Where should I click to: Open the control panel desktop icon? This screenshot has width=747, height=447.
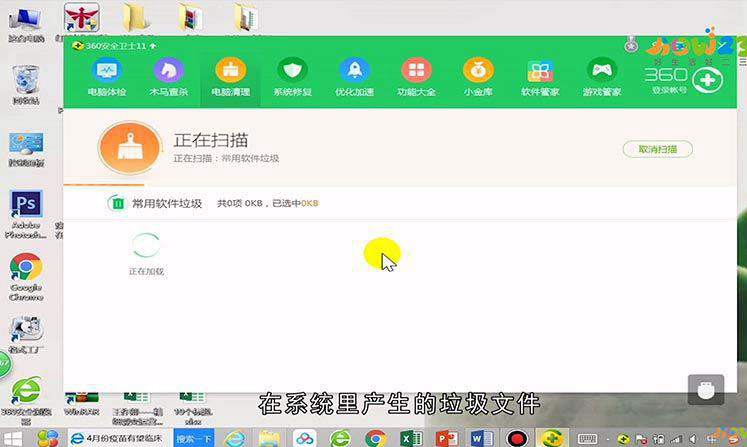click(26, 150)
